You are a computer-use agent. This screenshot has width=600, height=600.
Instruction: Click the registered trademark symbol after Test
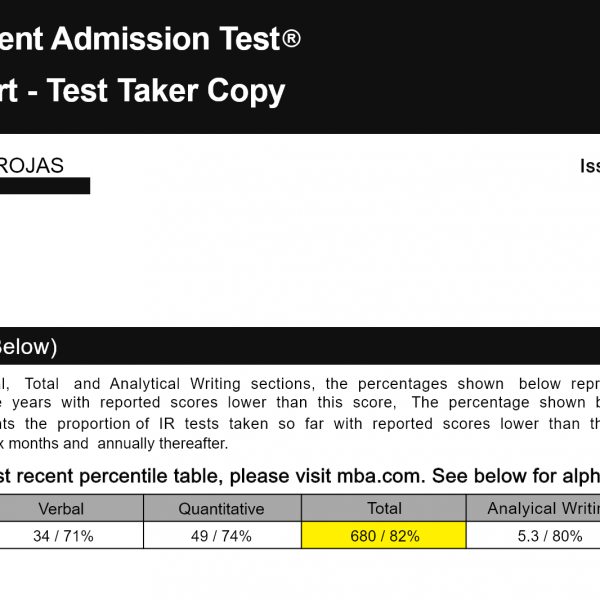pyautogui.click(x=290, y=39)
